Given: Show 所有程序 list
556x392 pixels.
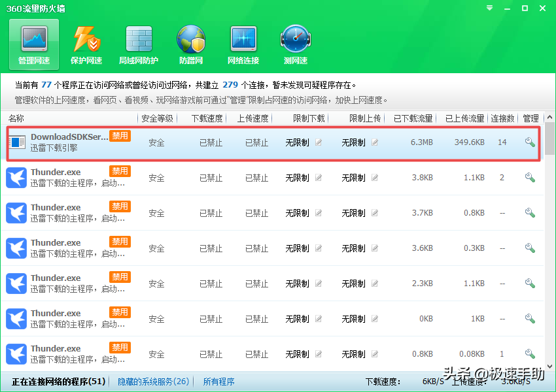Looking at the screenshot, I should point(218,382).
